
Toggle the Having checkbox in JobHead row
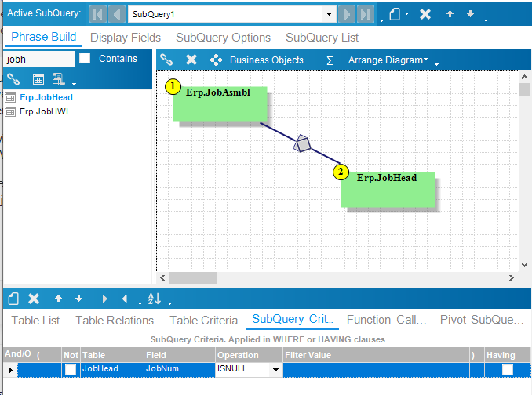point(508,370)
